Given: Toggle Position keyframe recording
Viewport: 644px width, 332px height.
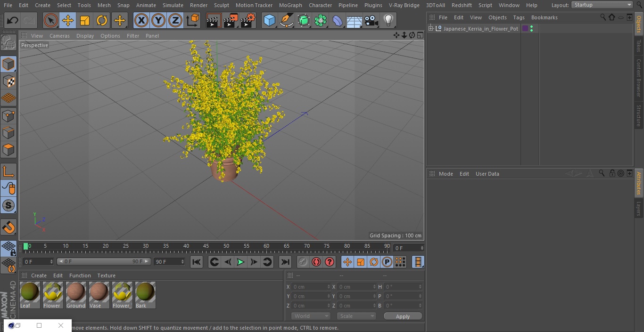Looking at the screenshot, I should 347,262.
